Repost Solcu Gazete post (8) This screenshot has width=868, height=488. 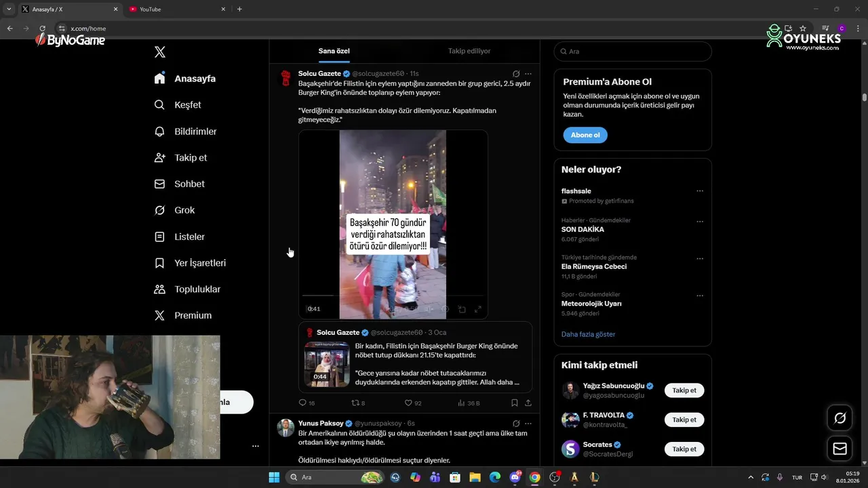pos(357,403)
